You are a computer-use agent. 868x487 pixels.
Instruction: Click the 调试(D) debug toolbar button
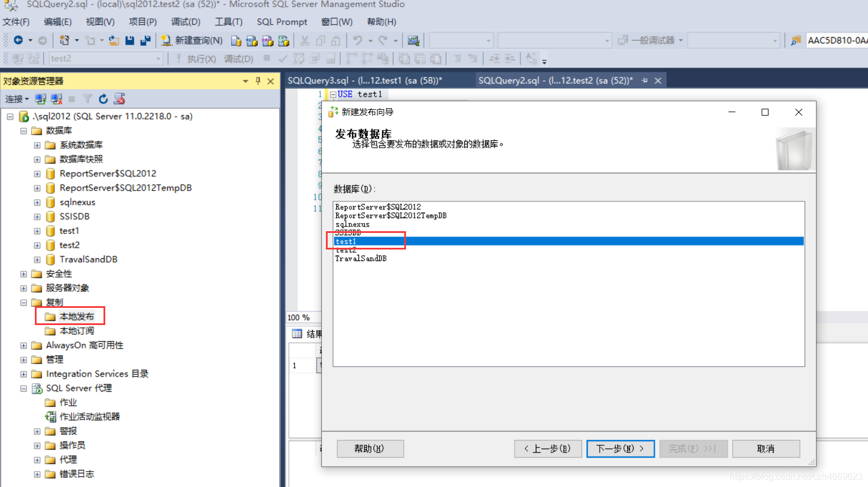tap(238, 58)
